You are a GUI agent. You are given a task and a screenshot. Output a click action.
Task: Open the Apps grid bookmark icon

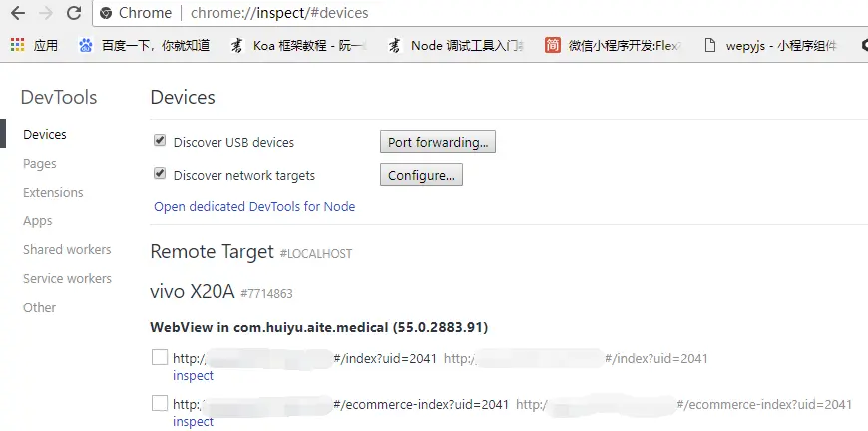pyautogui.click(x=18, y=45)
